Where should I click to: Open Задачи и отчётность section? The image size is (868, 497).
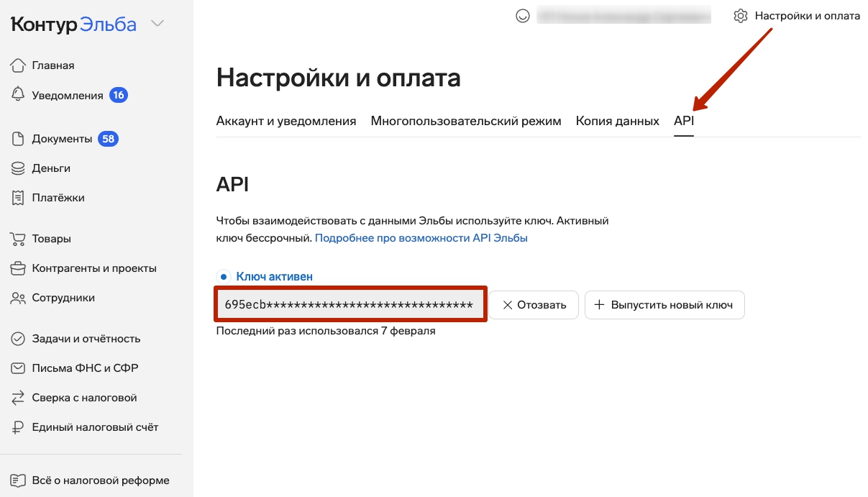pos(86,339)
